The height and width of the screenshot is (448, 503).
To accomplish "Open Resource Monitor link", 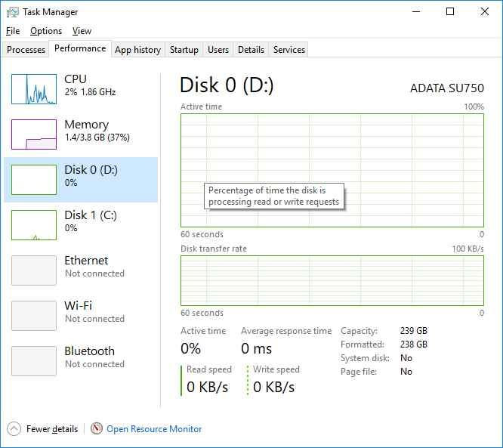I will [x=154, y=429].
